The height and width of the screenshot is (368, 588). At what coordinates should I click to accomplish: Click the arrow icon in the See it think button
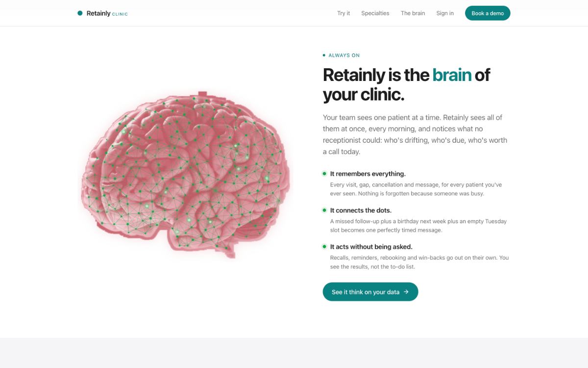click(406, 292)
